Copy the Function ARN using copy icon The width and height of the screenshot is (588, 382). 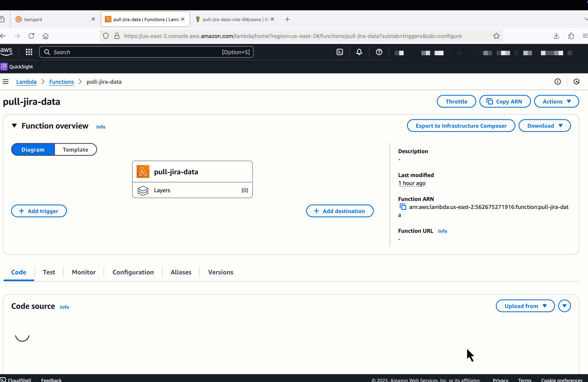tap(403, 207)
